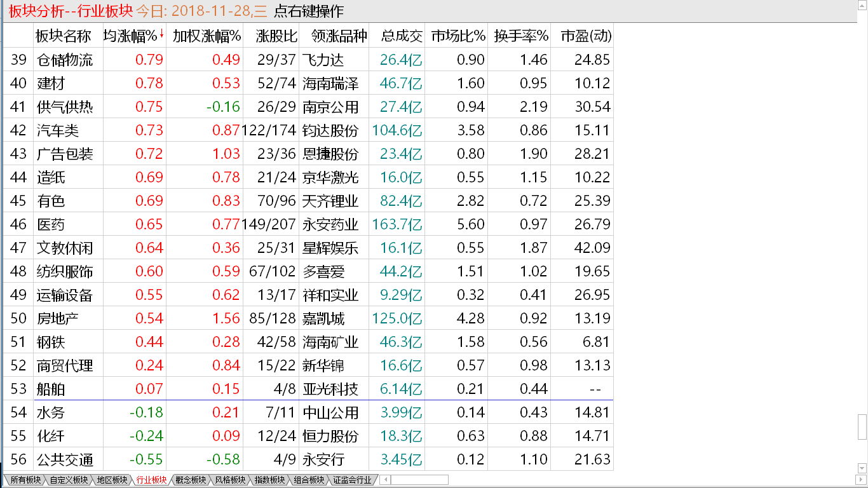Click leading stock 恒力股份

[x=330, y=436]
